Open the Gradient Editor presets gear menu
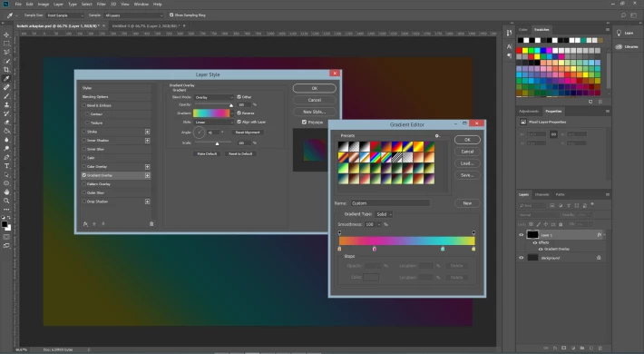Screen dimensions: 644x354 point(437,135)
